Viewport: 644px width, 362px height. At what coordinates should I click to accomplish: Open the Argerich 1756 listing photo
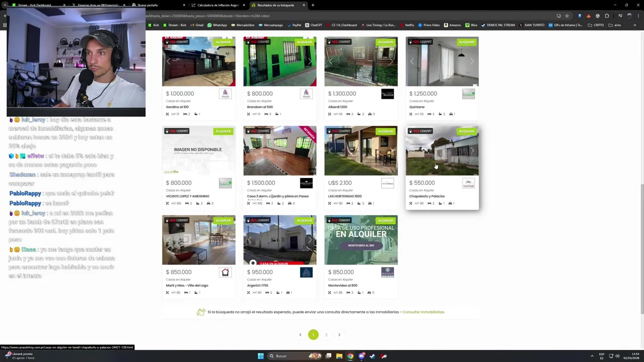tap(280, 240)
